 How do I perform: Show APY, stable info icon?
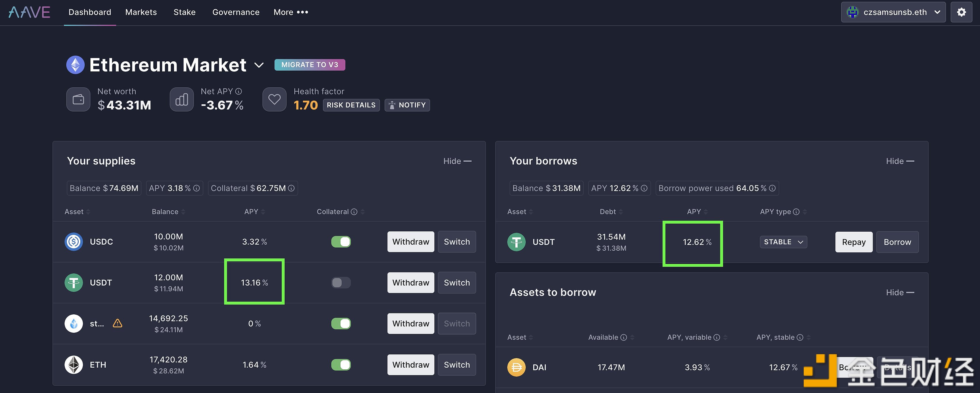click(x=800, y=337)
